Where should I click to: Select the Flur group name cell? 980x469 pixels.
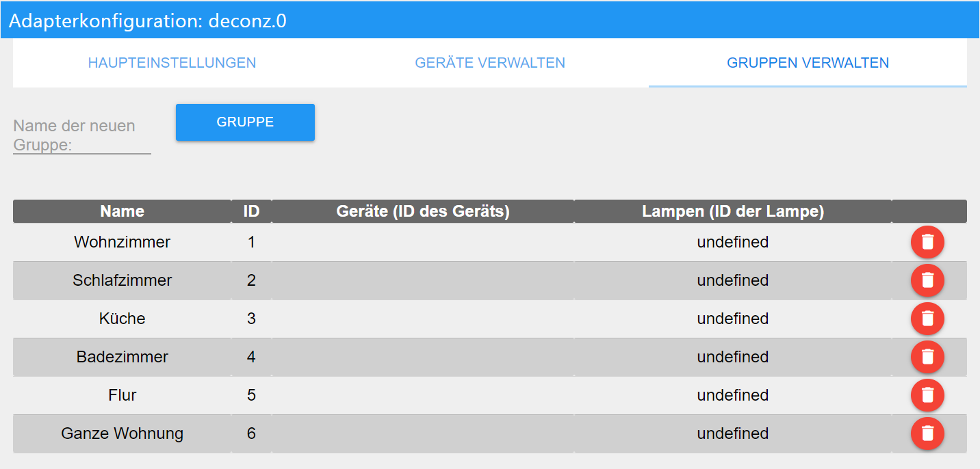click(122, 395)
